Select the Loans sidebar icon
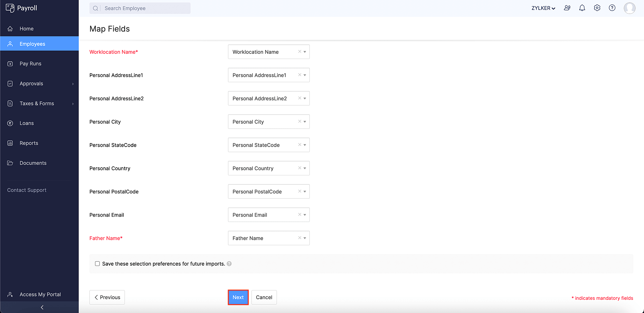This screenshot has height=313, width=644. click(10, 123)
